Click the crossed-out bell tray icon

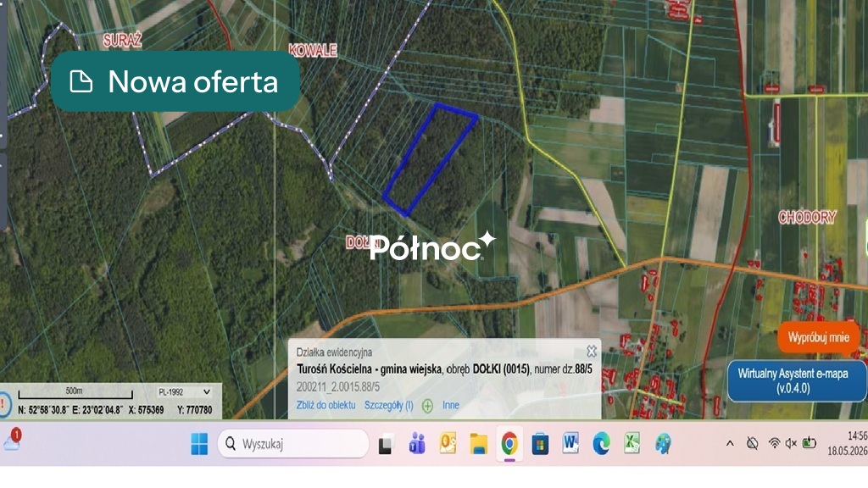click(x=752, y=443)
